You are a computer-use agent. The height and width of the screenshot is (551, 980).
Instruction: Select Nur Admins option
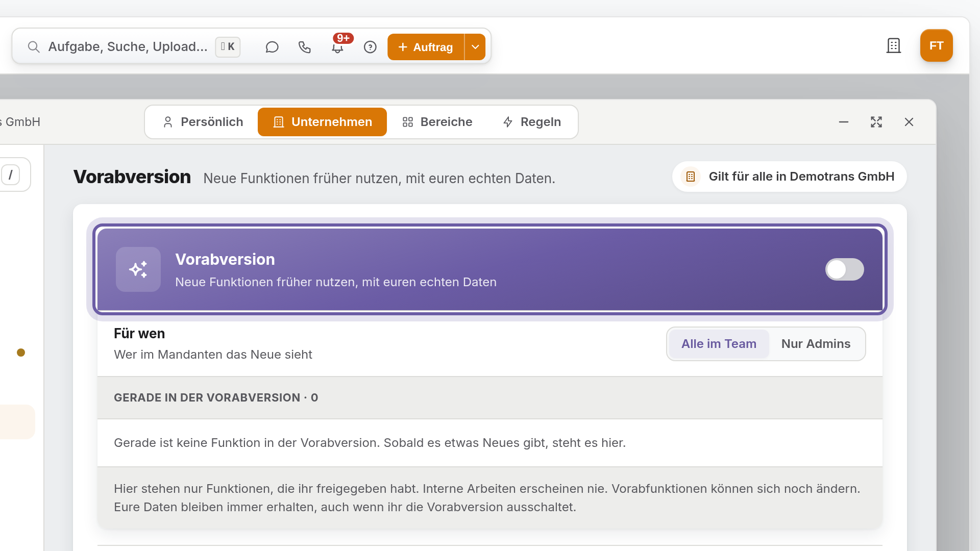(816, 344)
